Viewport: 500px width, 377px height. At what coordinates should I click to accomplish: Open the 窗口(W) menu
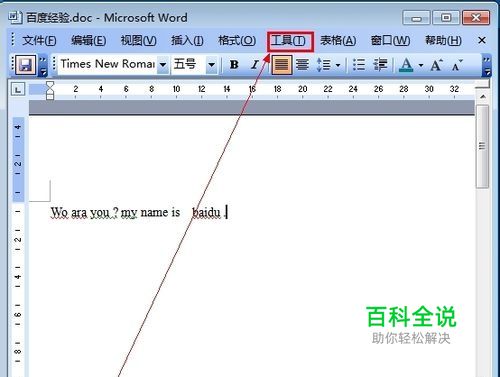point(390,41)
